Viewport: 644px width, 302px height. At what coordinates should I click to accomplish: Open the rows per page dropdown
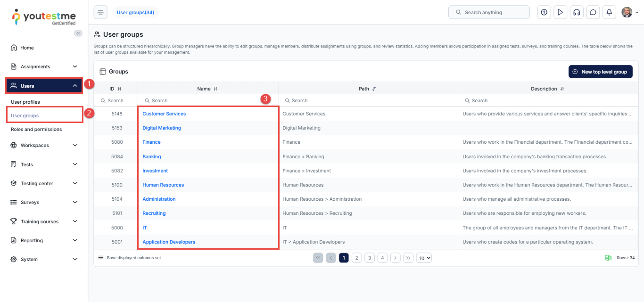click(424, 258)
